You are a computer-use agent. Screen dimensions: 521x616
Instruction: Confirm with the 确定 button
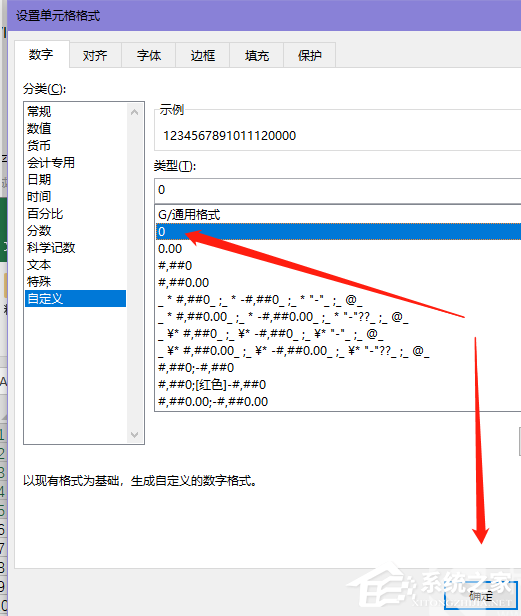click(481, 596)
